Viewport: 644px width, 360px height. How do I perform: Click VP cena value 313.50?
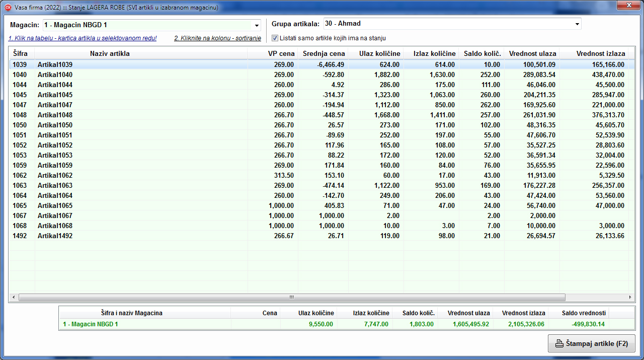click(284, 175)
